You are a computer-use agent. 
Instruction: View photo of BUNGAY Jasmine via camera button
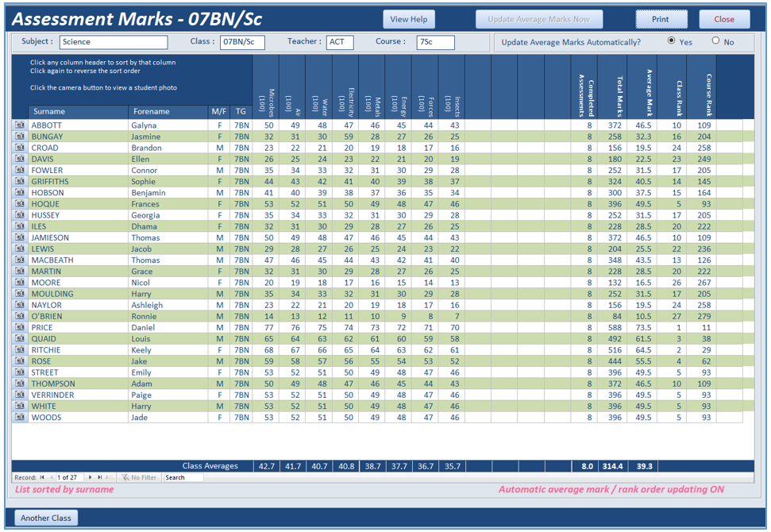[x=20, y=137]
